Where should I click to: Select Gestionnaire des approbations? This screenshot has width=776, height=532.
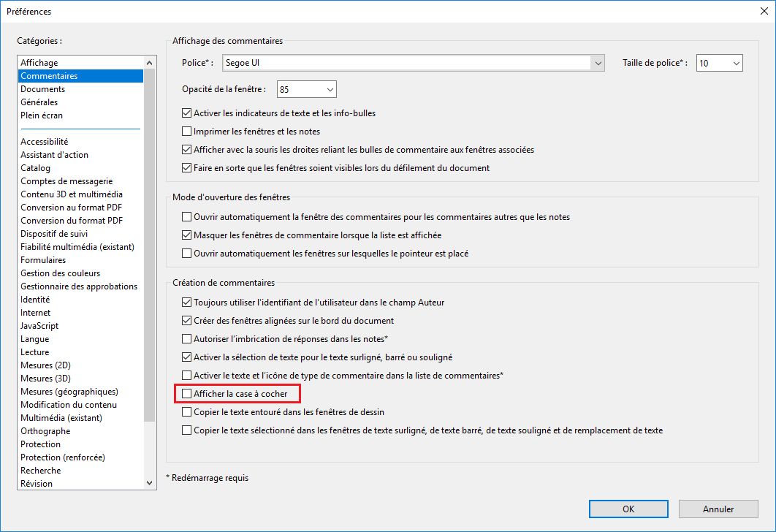click(x=80, y=286)
